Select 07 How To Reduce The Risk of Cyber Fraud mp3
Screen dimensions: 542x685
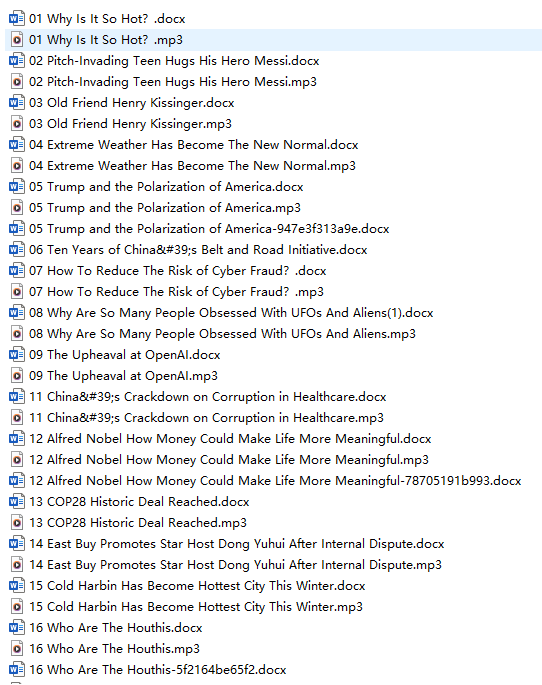[x=176, y=291]
